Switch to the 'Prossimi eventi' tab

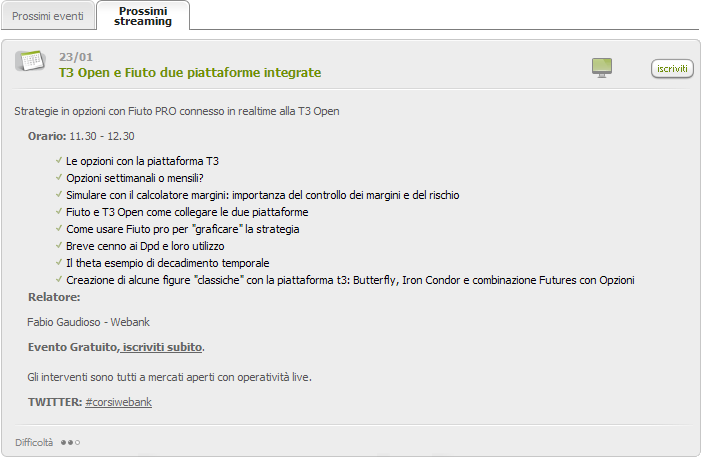tap(48, 16)
